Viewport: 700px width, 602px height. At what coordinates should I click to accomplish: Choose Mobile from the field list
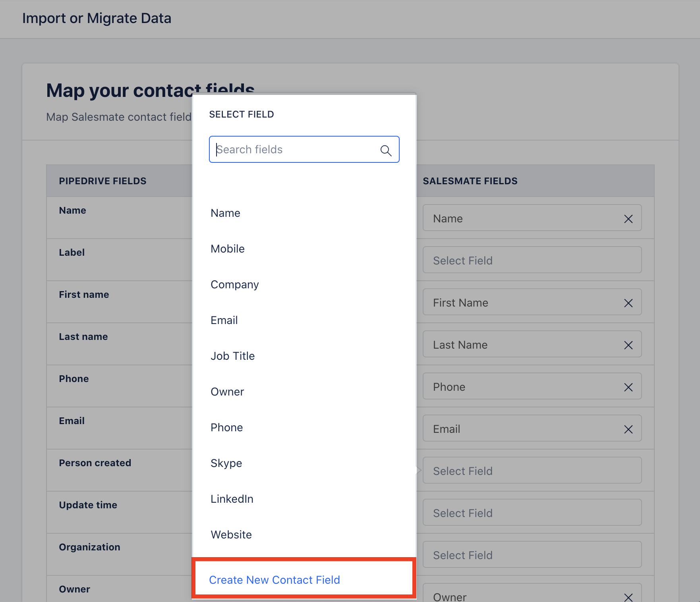pyautogui.click(x=228, y=249)
